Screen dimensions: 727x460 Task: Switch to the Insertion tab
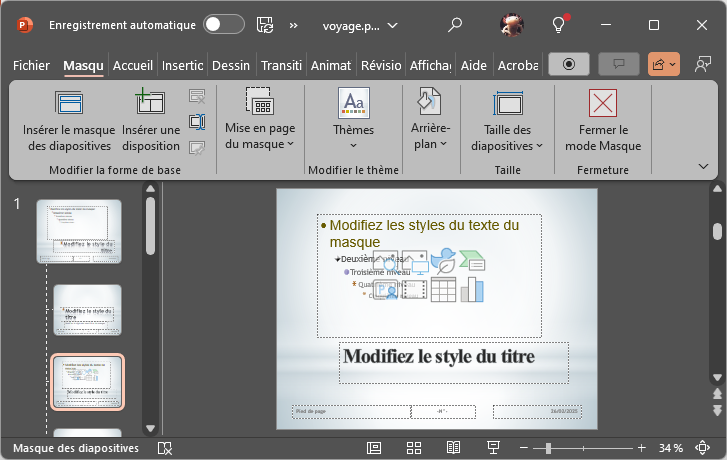pos(182,65)
